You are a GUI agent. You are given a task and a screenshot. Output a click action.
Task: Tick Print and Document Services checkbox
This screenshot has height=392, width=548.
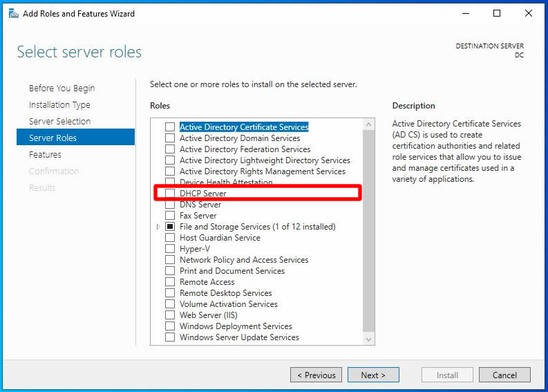(x=170, y=271)
